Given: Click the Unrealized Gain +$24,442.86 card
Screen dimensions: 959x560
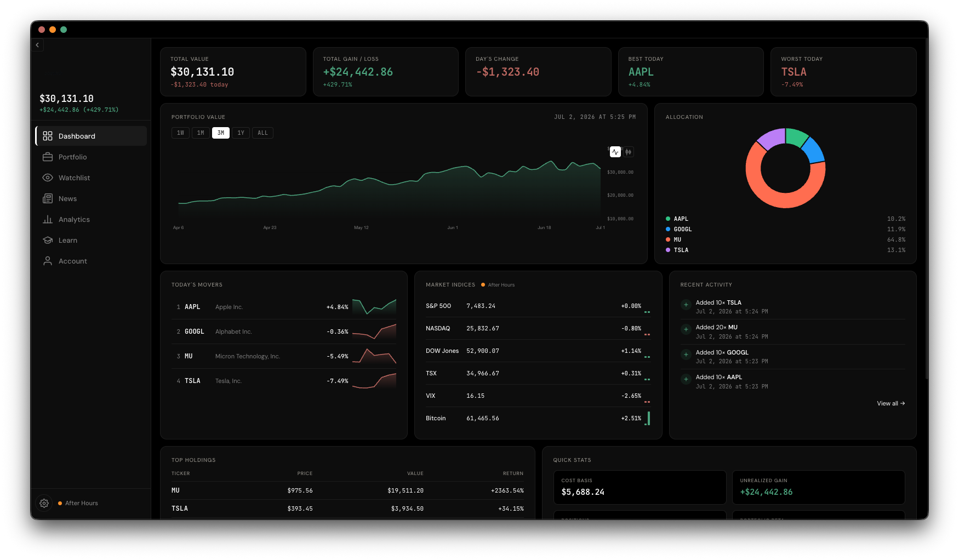Looking at the screenshot, I should pyautogui.click(x=818, y=487).
